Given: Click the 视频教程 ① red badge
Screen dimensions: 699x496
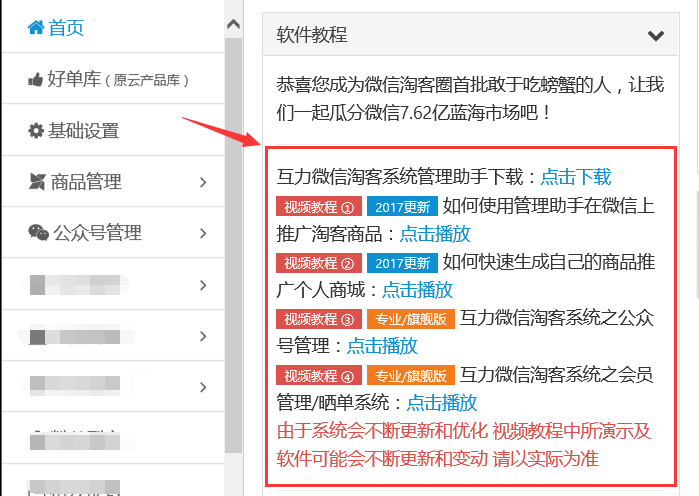Looking at the screenshot, I should 319,206.
